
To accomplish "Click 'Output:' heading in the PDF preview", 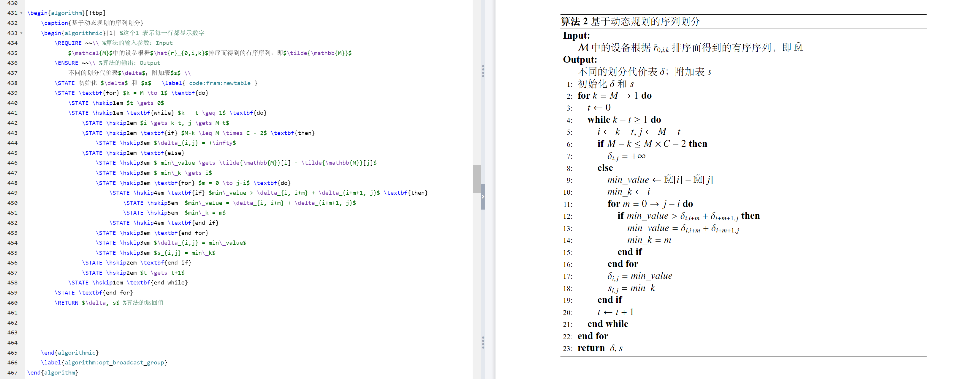I will [580, 59].
